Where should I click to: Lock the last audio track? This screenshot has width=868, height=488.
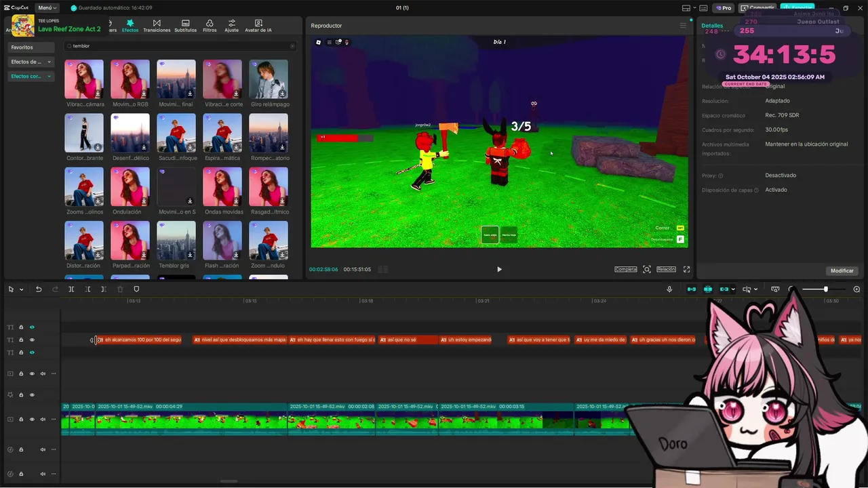pos(21,474)
